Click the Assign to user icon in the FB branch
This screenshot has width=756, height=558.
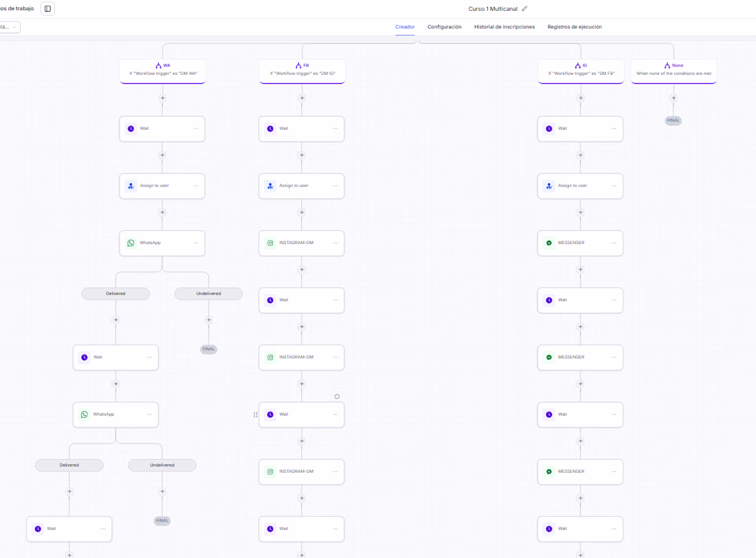270,186
